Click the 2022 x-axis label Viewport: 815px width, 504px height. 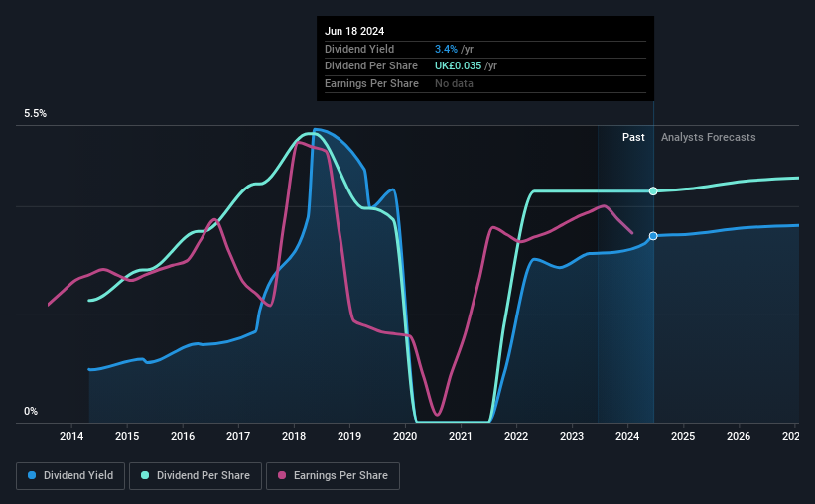(516, 436)
